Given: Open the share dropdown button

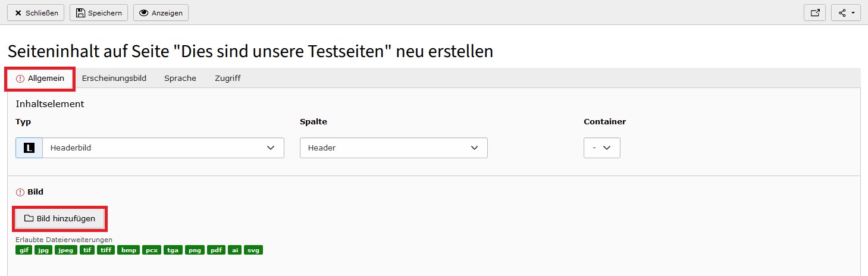Looking at the screenshot, I should point(846,12).
